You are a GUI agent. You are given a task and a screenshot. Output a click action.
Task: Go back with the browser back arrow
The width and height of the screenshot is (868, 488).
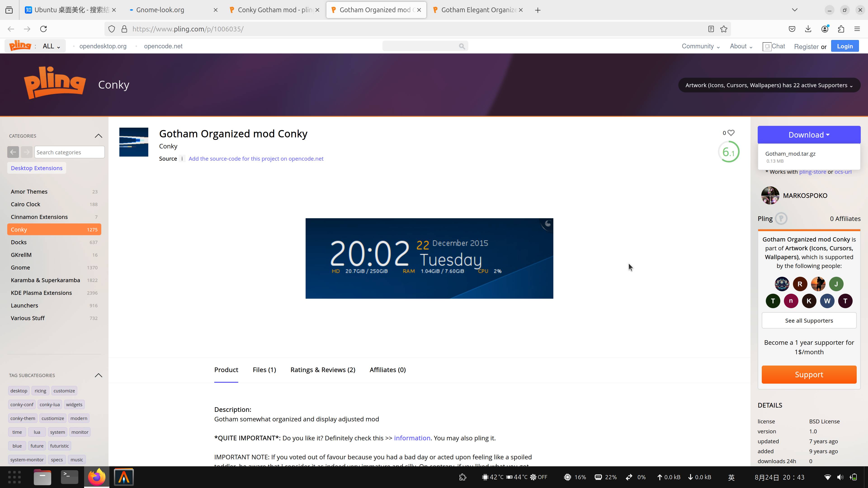click(11, 29)
